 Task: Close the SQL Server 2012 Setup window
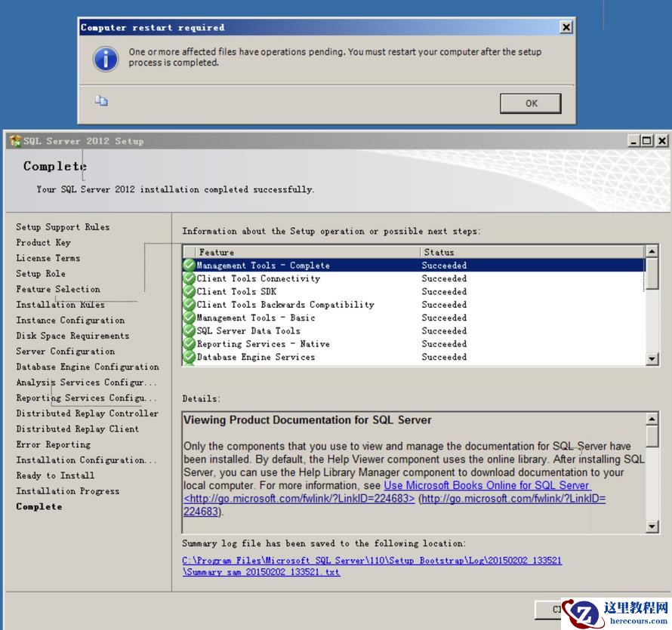click(x=661, y=140)
